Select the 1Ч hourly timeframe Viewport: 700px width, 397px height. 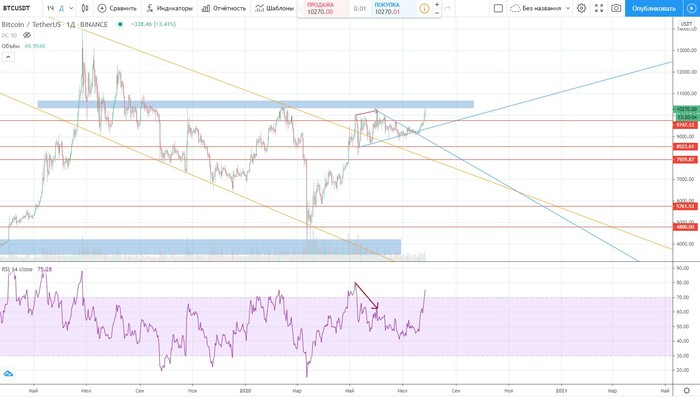[50, 8]
